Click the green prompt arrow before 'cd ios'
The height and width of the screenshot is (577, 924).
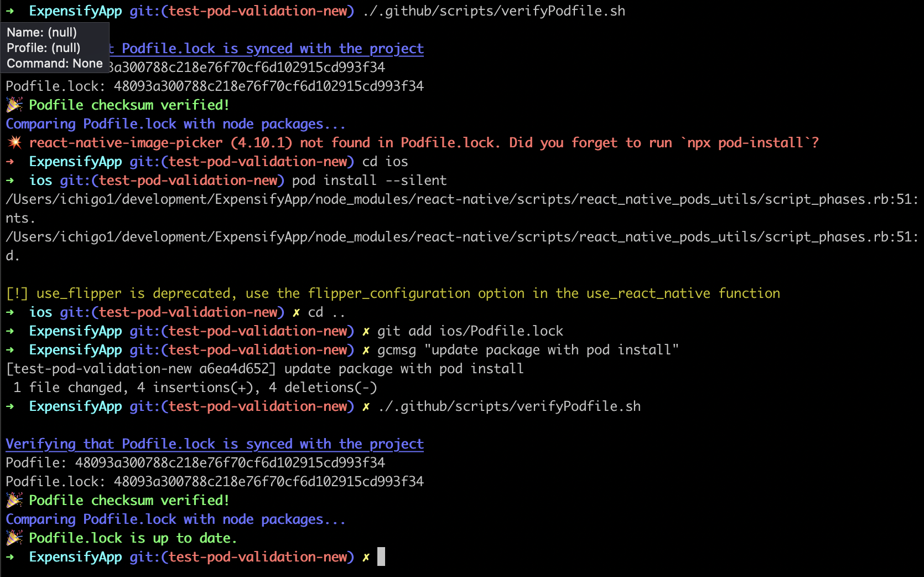click(10, 162)
